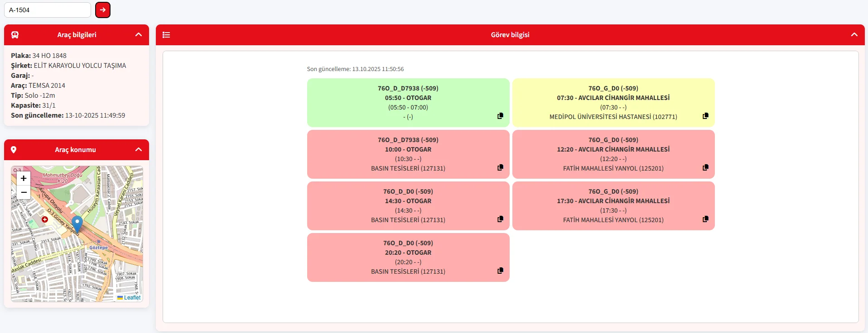Click the location pin icon in Araç konumu header

click(x=14, y=150)
